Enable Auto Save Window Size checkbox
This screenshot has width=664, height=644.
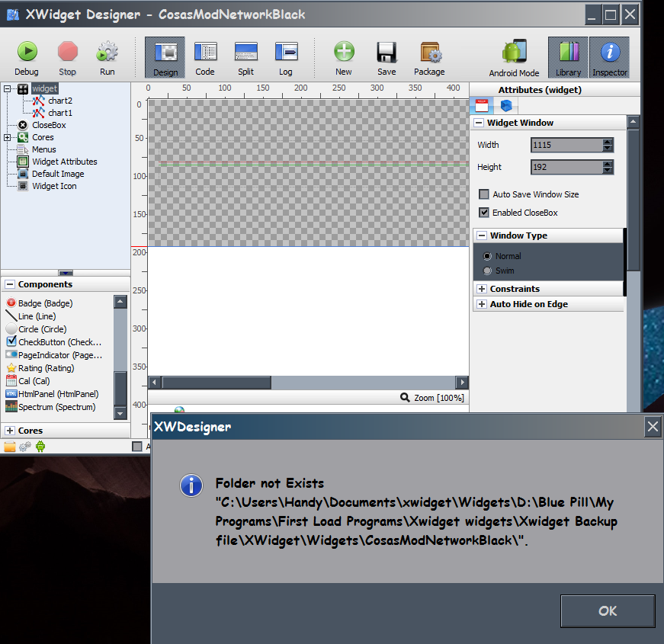(x=483, y=194)
